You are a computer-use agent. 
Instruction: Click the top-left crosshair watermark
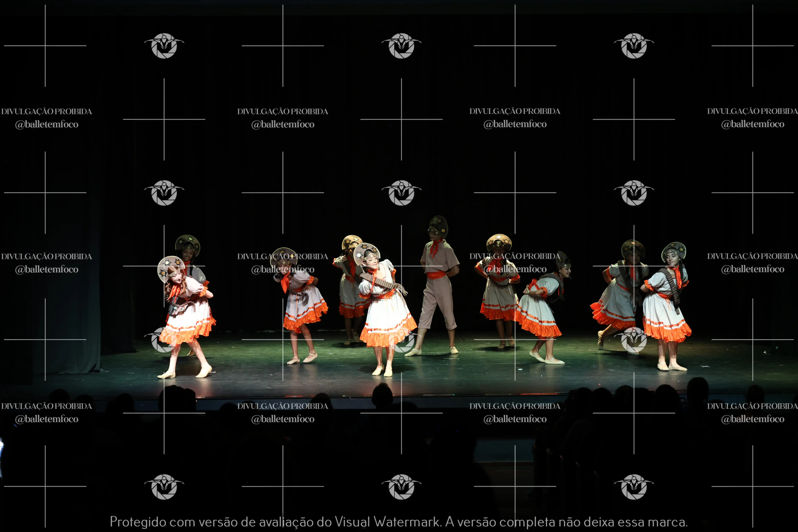click(45, 46)
